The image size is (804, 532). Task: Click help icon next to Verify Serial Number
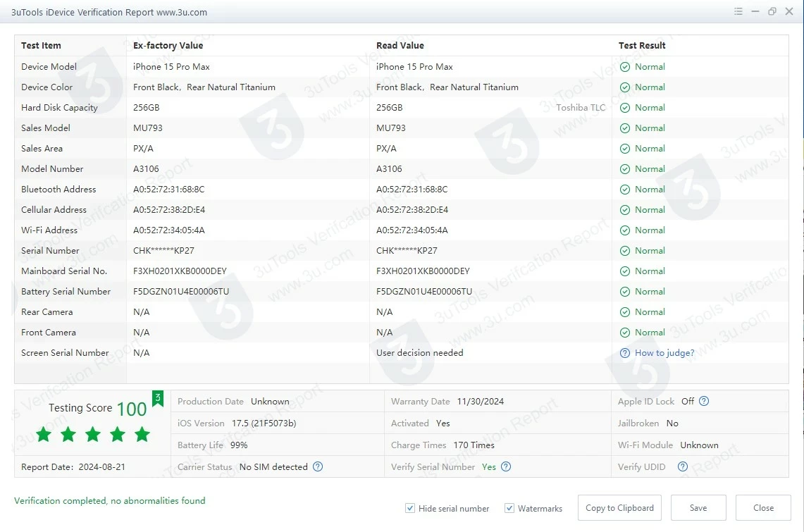[506, 467]
